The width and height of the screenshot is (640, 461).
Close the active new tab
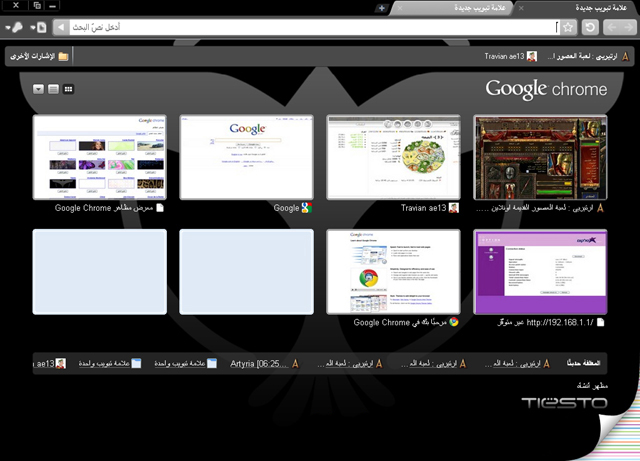pos(521,8)
